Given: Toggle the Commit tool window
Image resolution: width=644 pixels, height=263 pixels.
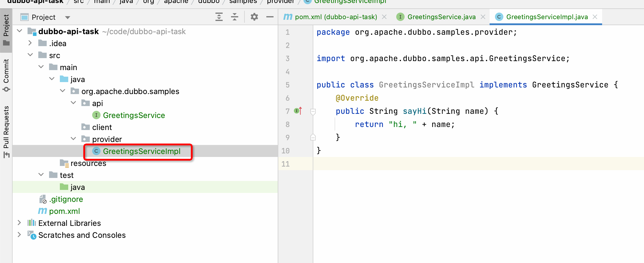Looking at the screenshot, I should click(x=6, y=75).
